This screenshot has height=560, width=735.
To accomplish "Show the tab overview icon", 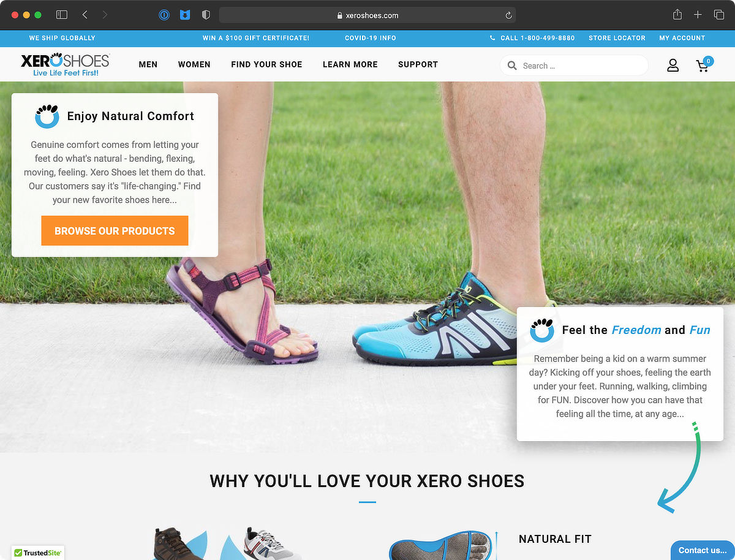I will [x=718, y=15].
